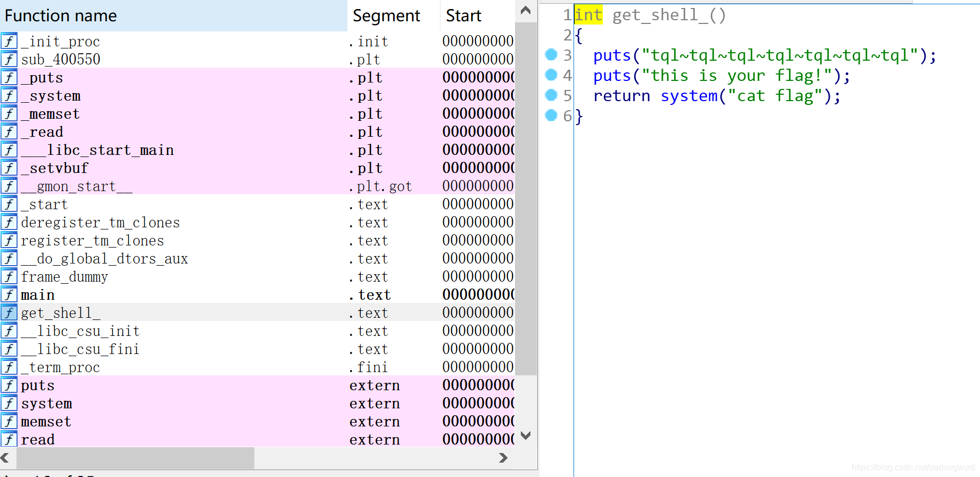Toggle breakpoint dot on line 4

(551, 75)
